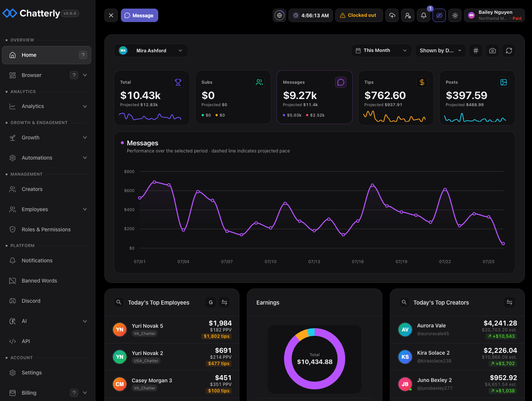Image resolution: width=532 pixels, height=401 pixels.
Task: Expand the AI sidebar chevron
Action: [85, 321]
